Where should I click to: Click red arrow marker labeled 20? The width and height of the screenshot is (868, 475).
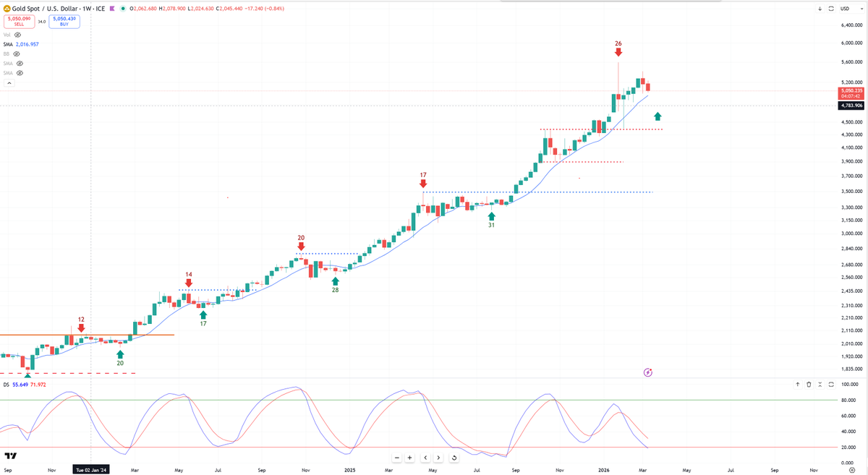[301, 247]
